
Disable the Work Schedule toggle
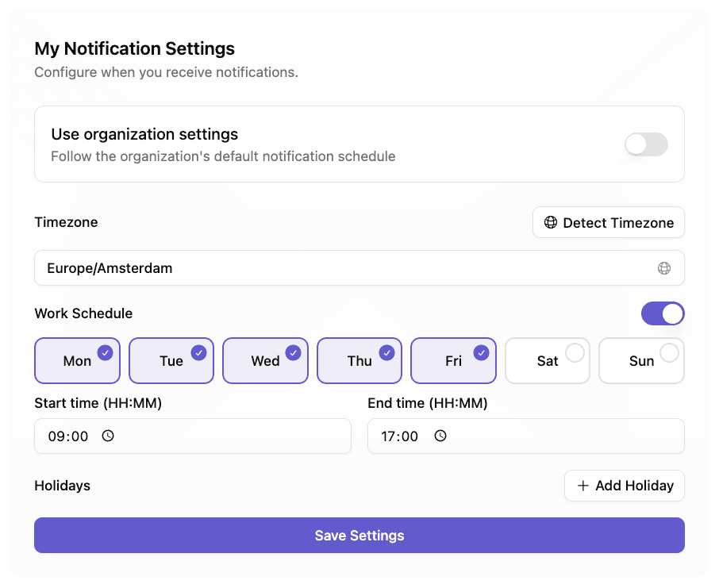pyautogui.click(x=663, y=313)
